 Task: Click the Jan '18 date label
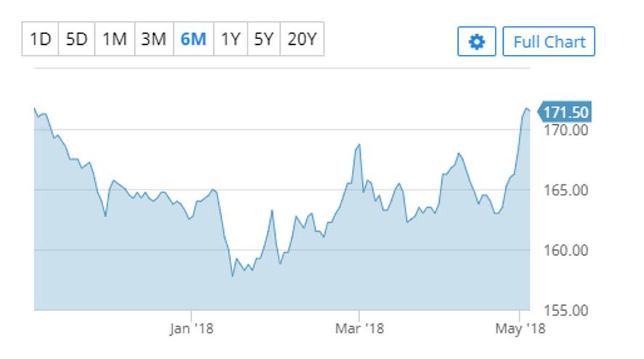[192, 328]
